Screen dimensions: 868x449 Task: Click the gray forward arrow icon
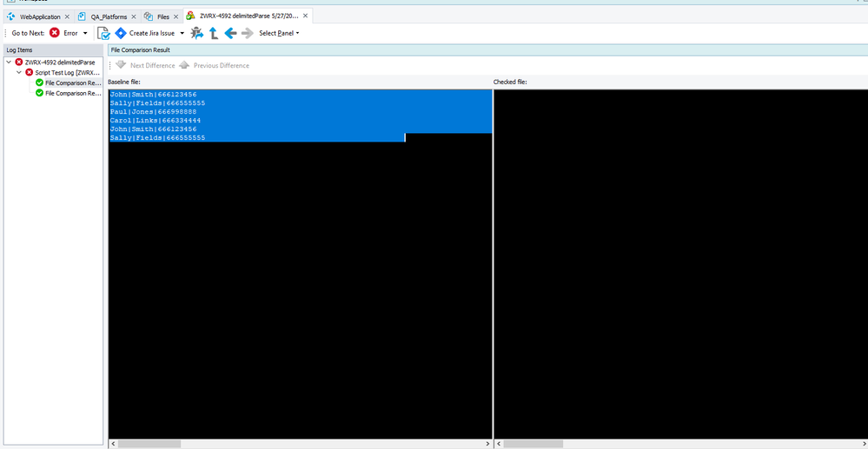248,33
